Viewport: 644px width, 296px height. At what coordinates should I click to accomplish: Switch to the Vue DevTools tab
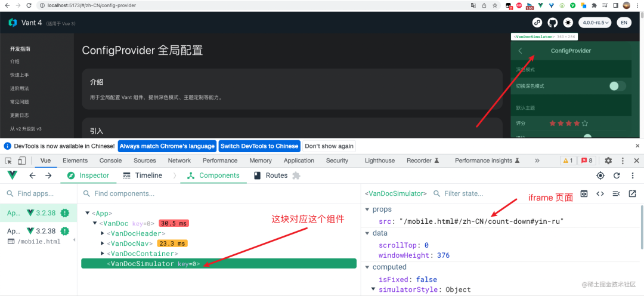pos(45,161)
